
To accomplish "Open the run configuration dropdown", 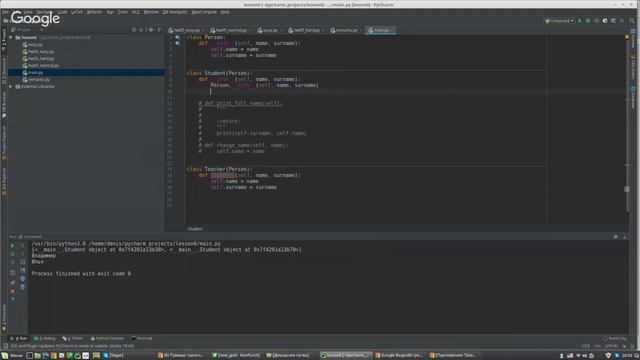I will (x=559, y=20).
